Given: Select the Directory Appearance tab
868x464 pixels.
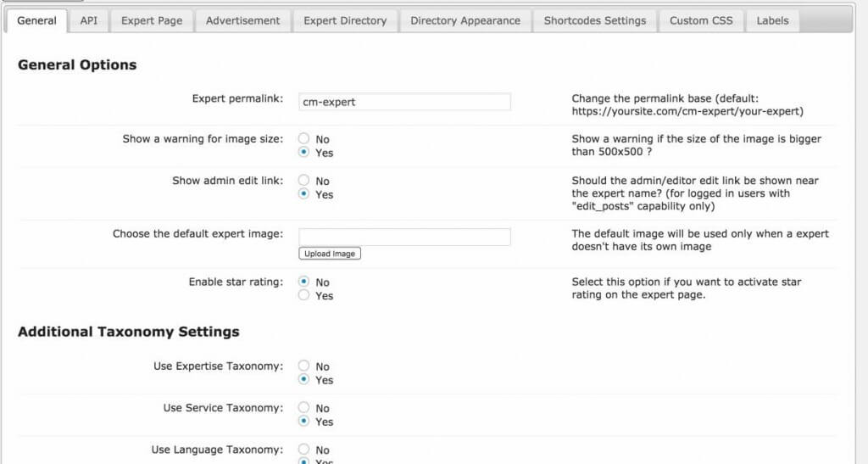Looking at the screenshot, I should point(465,20).
